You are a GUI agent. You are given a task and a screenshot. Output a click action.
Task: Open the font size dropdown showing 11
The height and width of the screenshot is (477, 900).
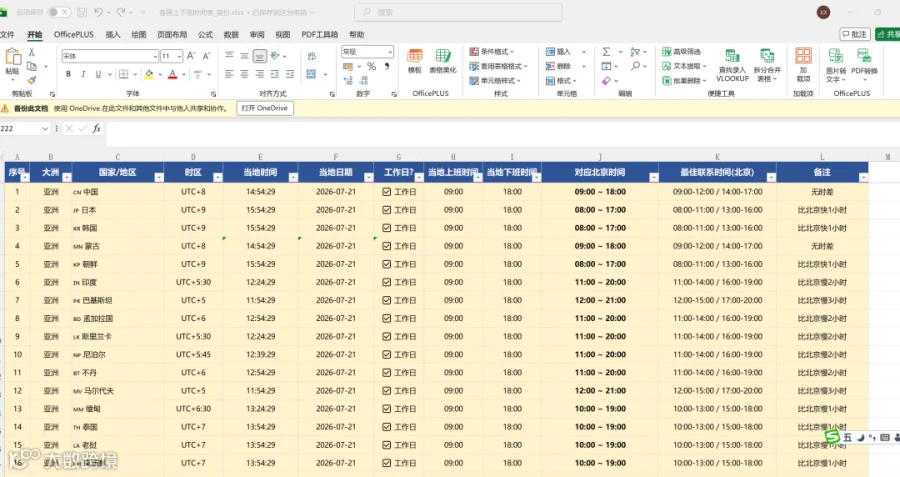pos(179,56)
